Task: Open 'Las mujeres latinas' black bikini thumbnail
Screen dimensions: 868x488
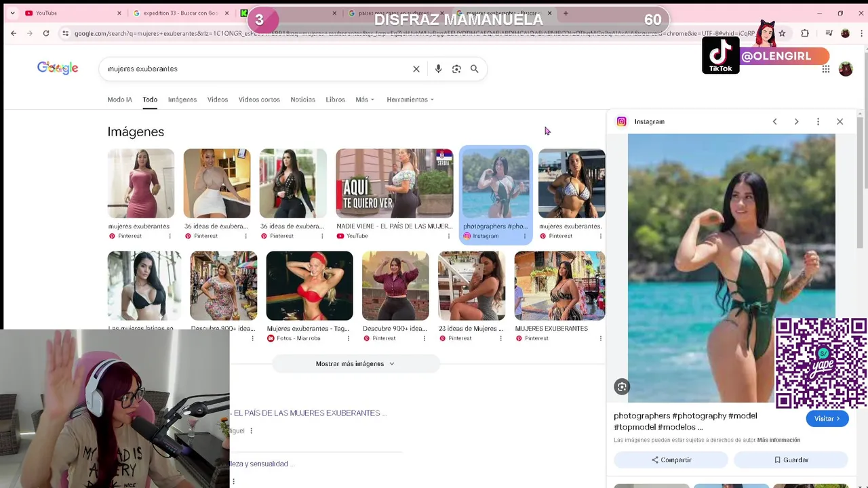Action: click(x=144, y=285)
